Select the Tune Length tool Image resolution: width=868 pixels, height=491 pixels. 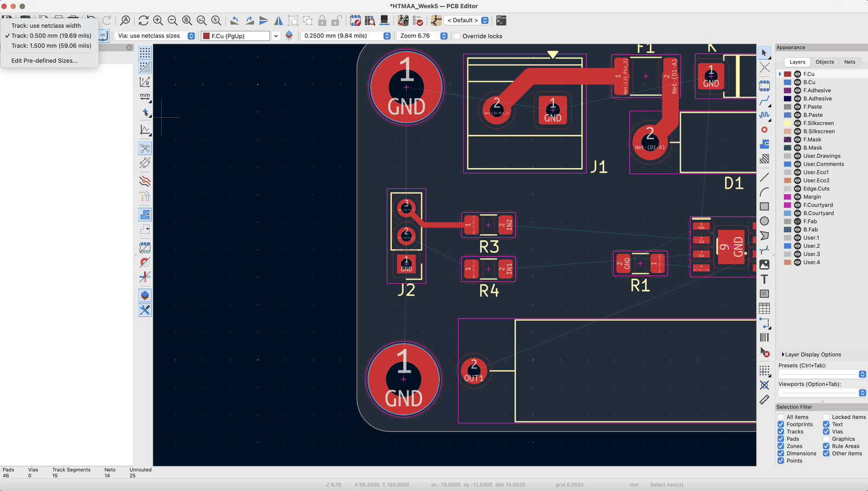(x=764, y=115)
